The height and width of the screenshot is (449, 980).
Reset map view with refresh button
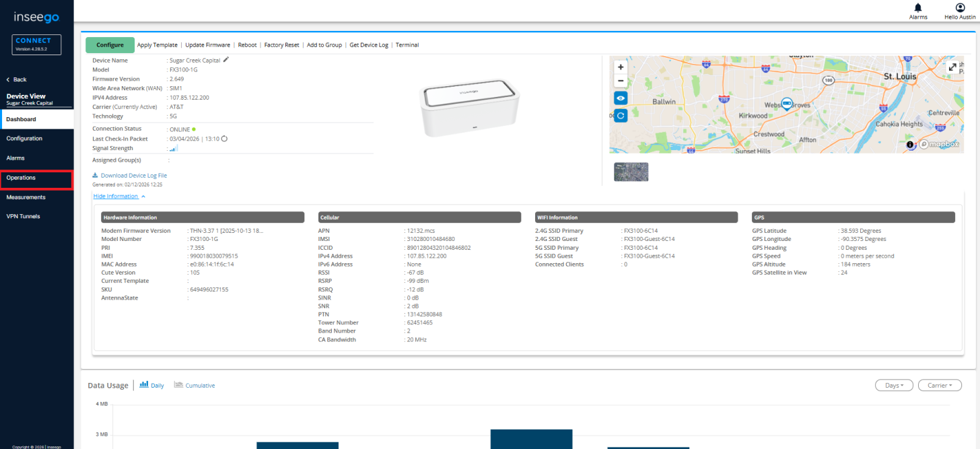(621, 116)
